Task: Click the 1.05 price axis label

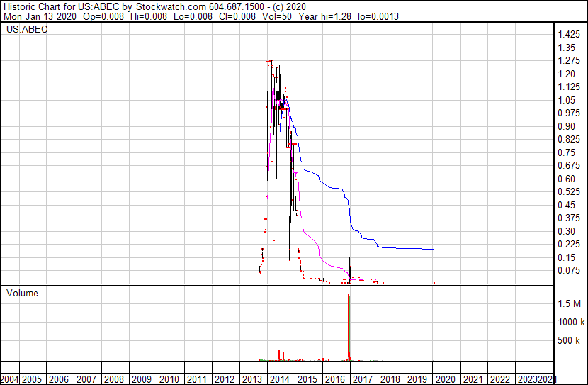Action: pos(567,100)
